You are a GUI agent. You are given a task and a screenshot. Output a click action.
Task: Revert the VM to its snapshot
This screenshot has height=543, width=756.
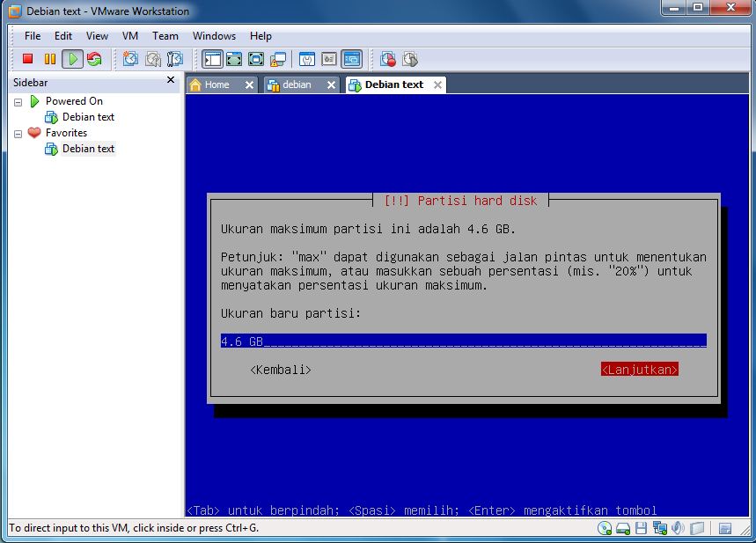tap(153, 59)
